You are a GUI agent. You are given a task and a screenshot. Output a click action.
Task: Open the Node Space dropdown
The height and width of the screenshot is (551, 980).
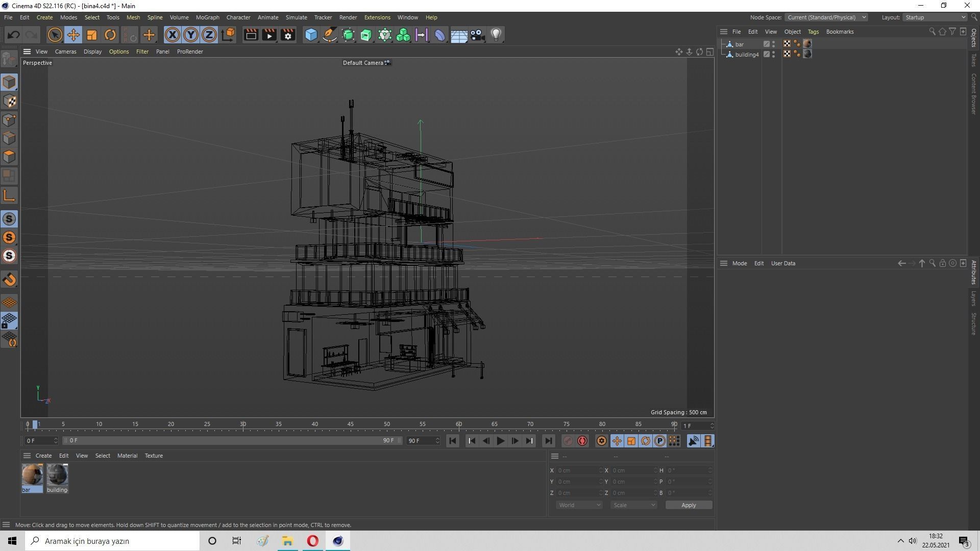(826, 17)
